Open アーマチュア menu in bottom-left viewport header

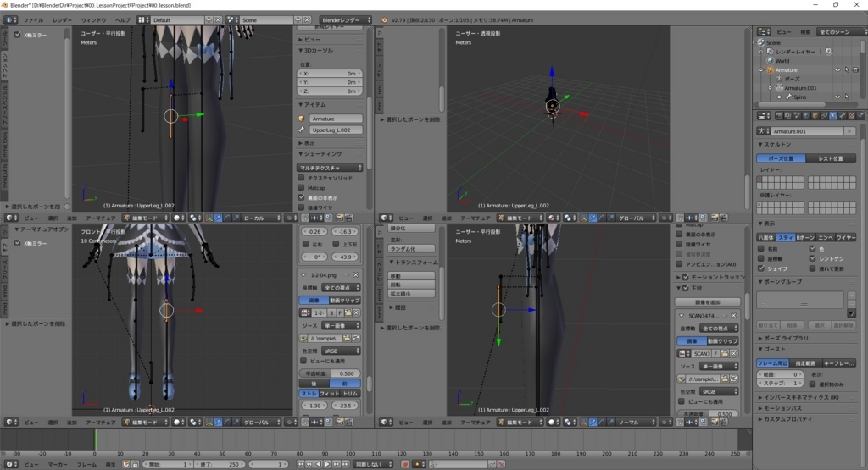(100, 423)
